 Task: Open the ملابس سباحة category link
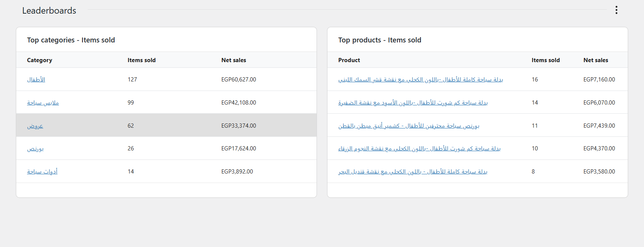pyautogui.click(x=43, y=103)
